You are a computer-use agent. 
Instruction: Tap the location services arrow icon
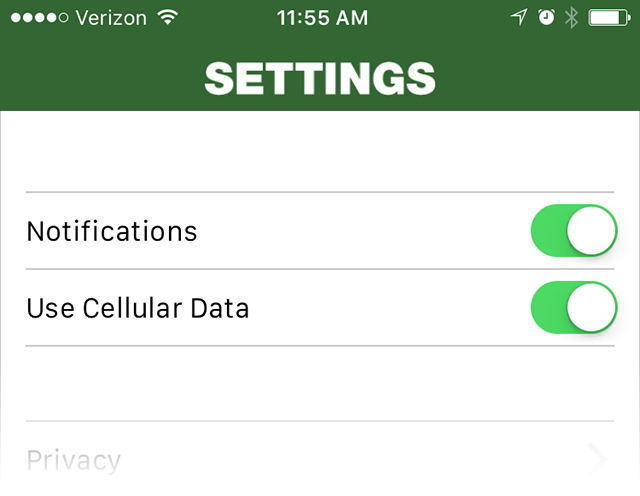click(x=518, y=17)
